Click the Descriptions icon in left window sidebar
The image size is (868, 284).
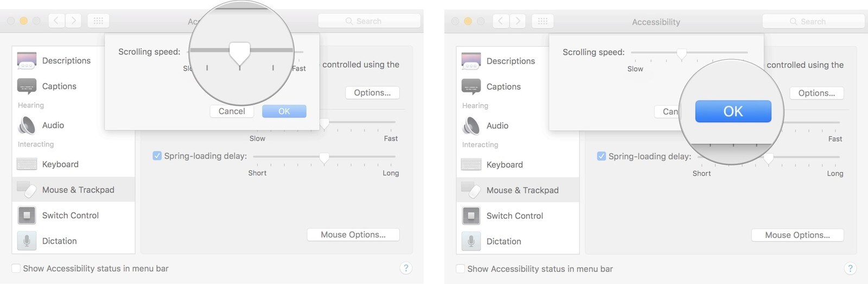pyautogui.click(x=27, y=60)
